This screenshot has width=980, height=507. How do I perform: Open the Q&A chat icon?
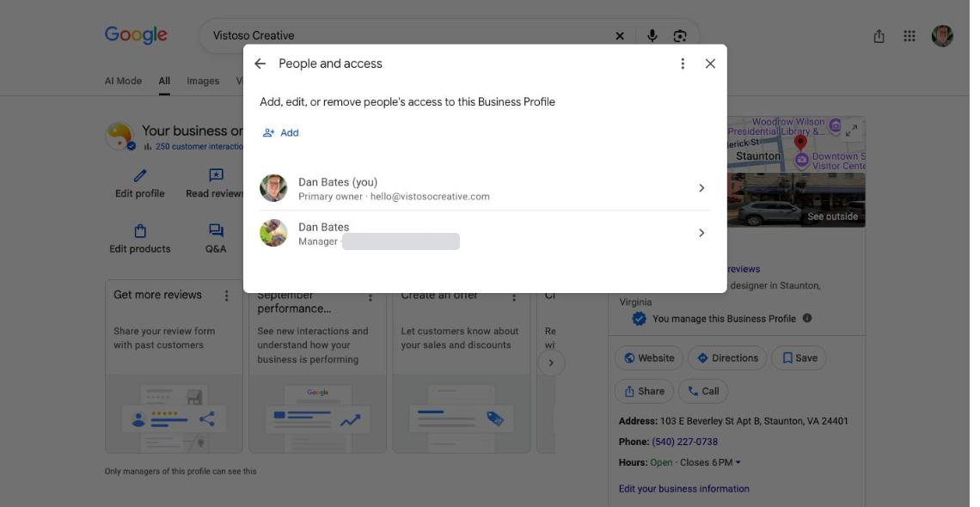[x=217, y=231]
